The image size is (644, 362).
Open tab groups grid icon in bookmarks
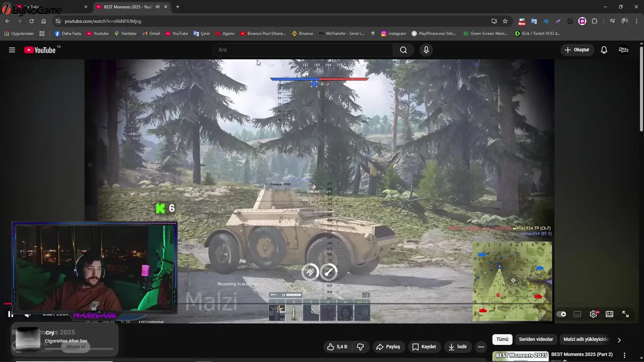click(x=42, y=34)
